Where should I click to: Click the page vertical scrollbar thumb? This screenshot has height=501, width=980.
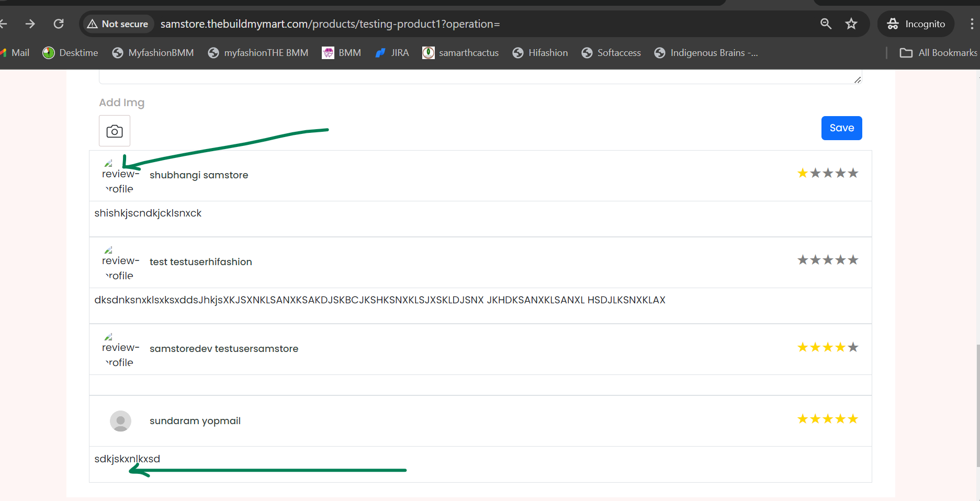[x=977, y=406]
